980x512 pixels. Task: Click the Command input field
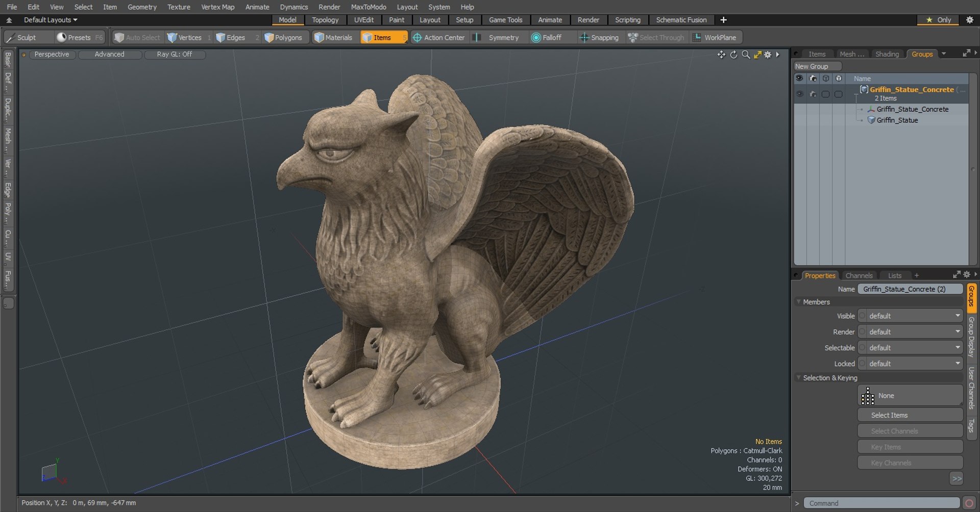(881, 503)
